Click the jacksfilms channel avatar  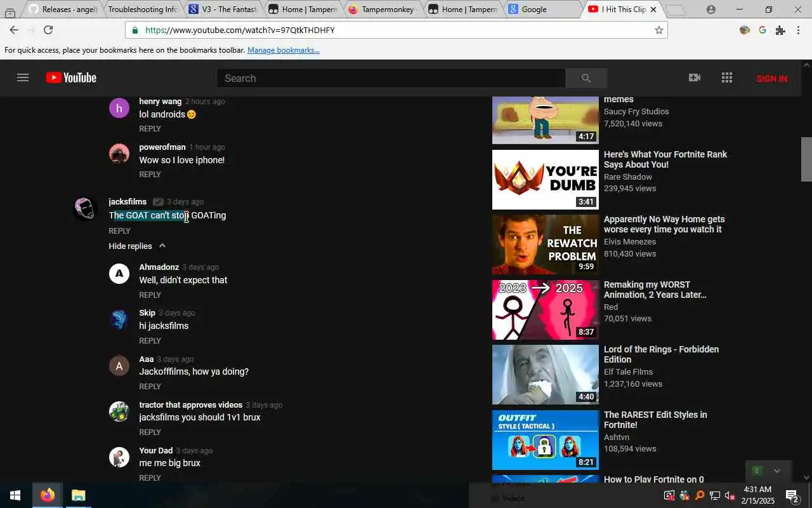tap(84, 209)
